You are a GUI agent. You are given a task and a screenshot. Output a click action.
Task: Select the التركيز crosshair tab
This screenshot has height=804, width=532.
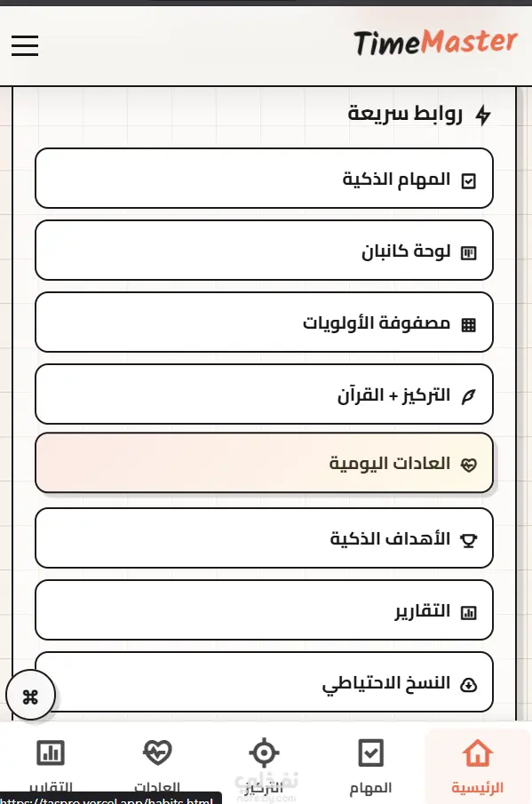click(x=264, y=766)
